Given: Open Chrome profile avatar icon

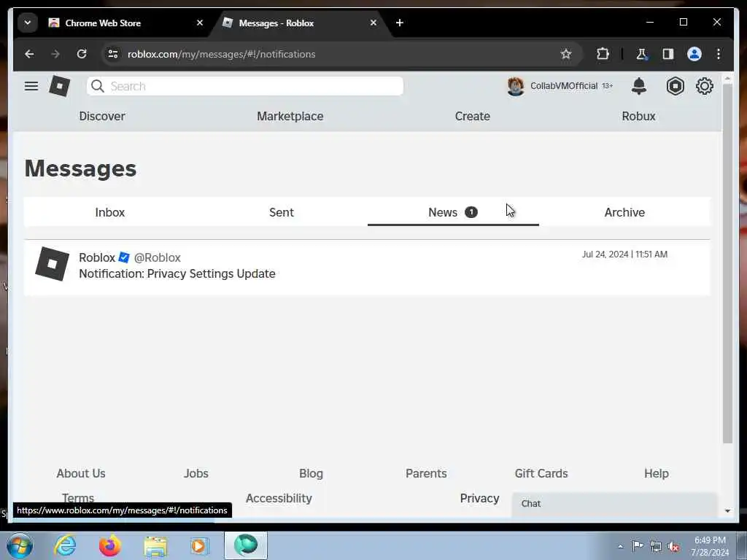Looking at the screenshot, I should 694,54.
